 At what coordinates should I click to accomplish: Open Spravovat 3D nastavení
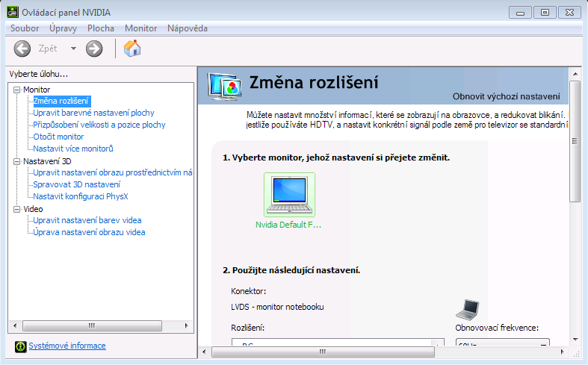click(76, 185)
